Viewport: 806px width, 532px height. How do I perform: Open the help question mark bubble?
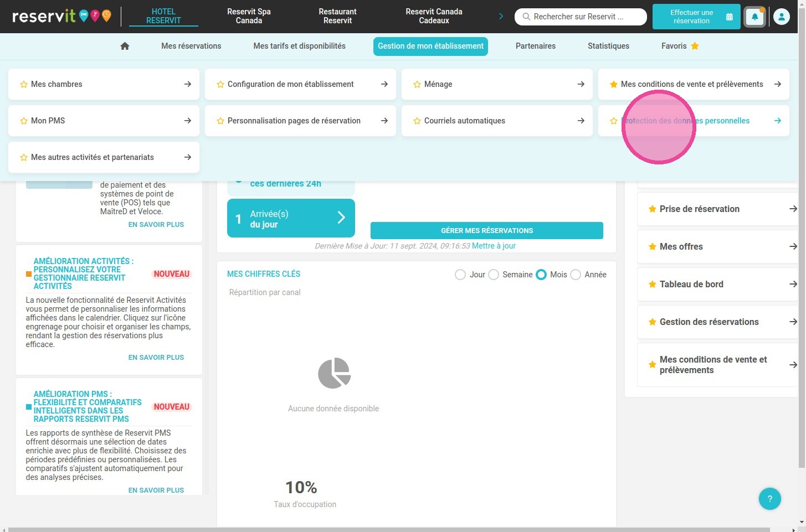click(x=769, y=499)
